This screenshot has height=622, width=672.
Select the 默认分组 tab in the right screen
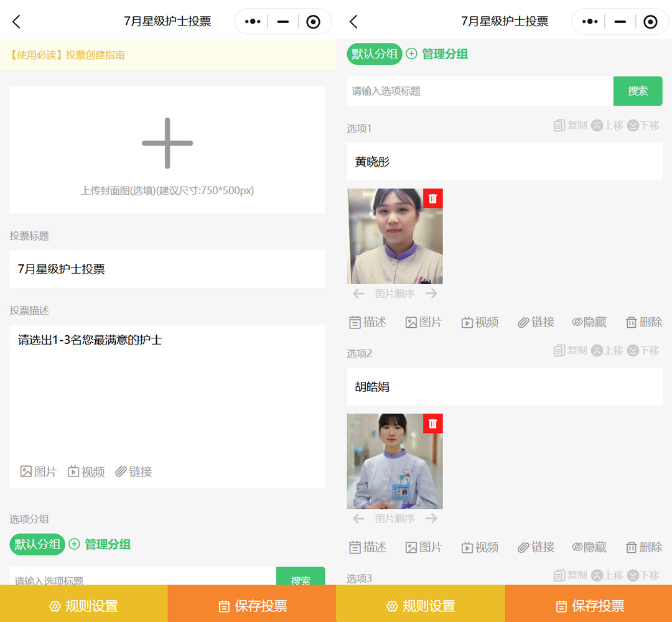pyautogui.click(x=375, y=54)
